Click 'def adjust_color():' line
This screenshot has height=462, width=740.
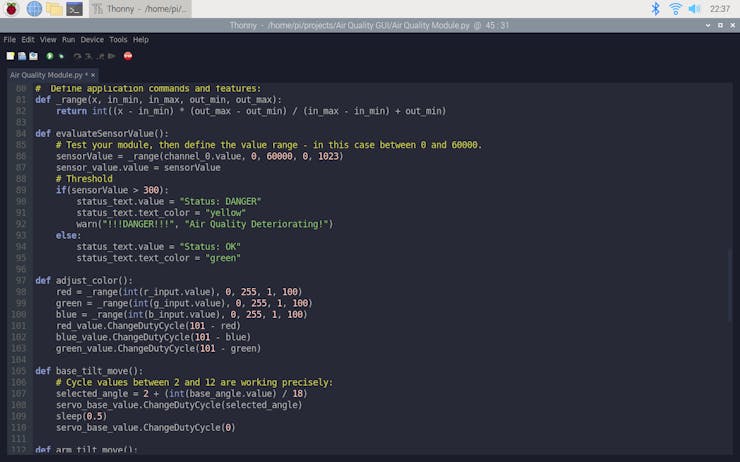(x=84, y=281)
